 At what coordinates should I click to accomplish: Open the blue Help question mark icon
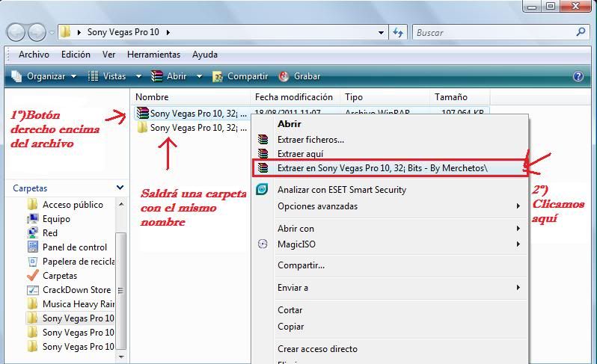pos(578,76)
